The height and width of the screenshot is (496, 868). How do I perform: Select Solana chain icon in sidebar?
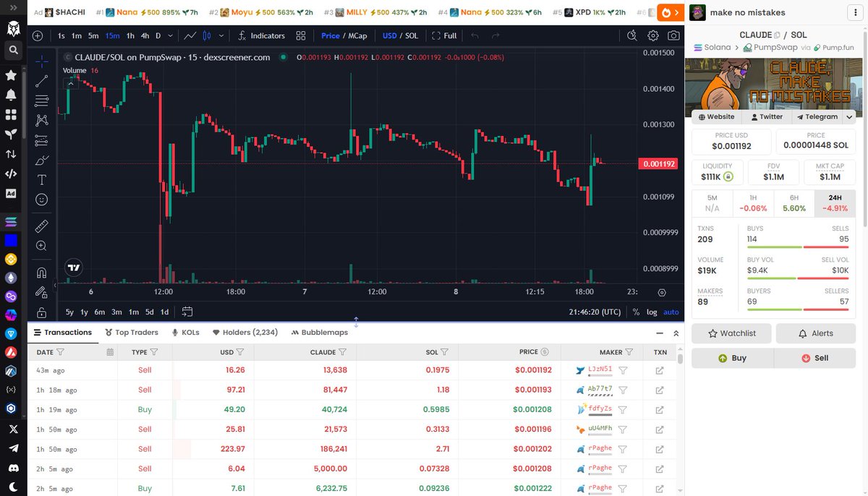coord(11,222)
